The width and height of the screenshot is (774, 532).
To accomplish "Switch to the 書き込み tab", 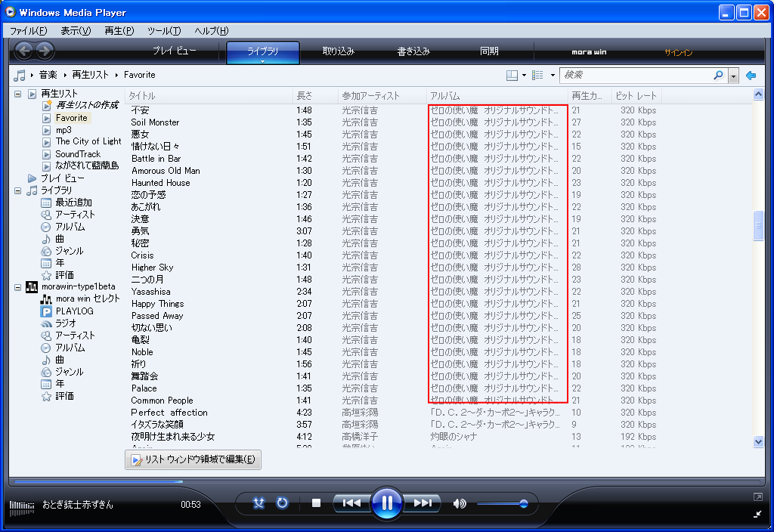I will pos(413,51).
